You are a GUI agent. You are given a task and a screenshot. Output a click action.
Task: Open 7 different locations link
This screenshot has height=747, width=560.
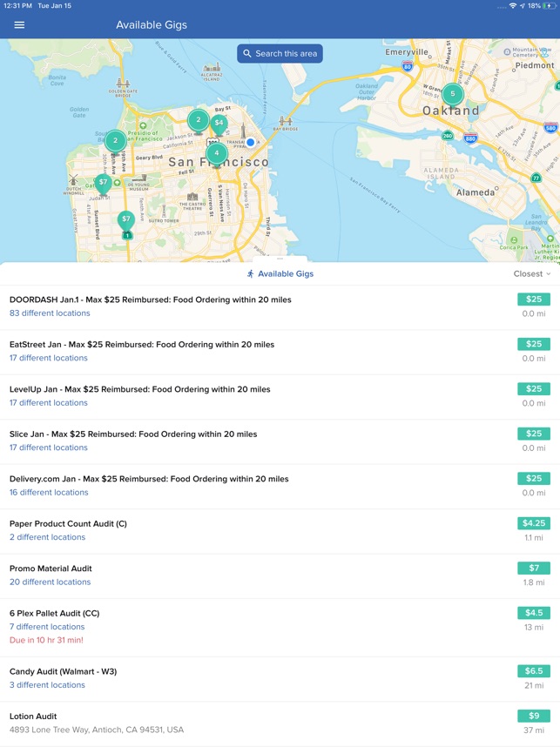tap(47, 627)
